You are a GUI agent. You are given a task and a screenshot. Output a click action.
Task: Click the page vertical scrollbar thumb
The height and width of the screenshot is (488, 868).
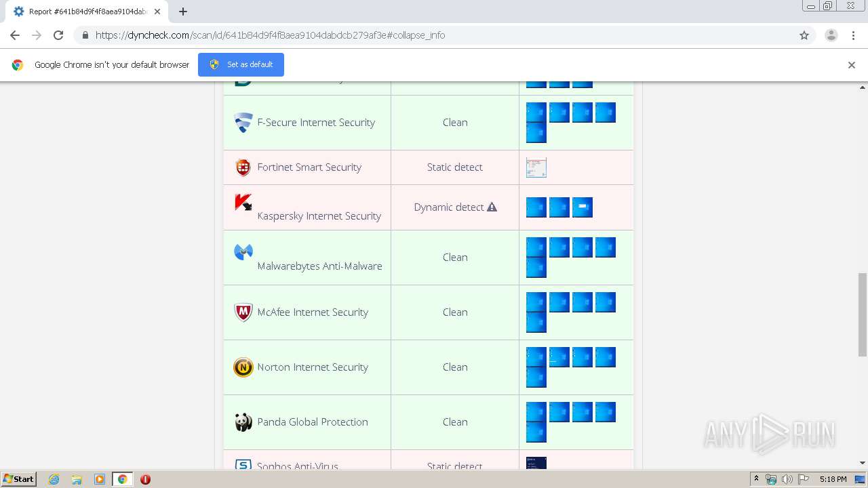[863, 314]
